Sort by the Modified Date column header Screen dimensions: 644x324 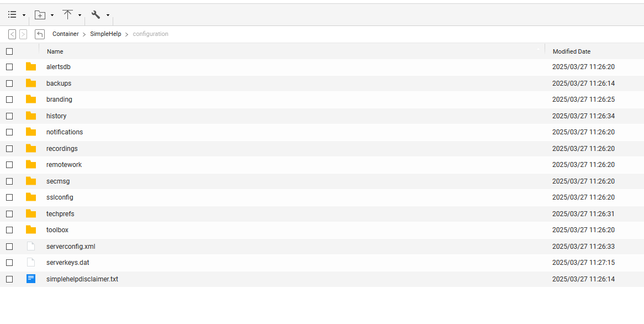pyautogui.click(x=571, y=51)
